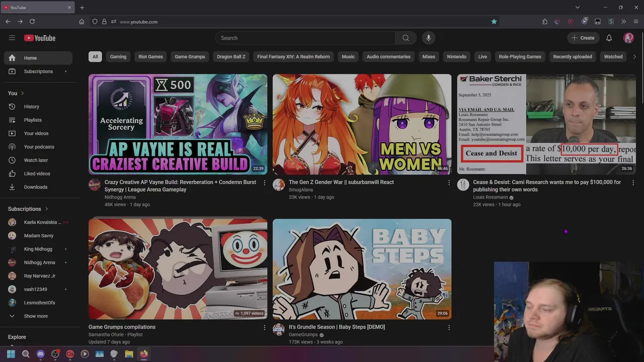Start voice search with the microphone icon
The image size is (644, 362).
[429, 38]
